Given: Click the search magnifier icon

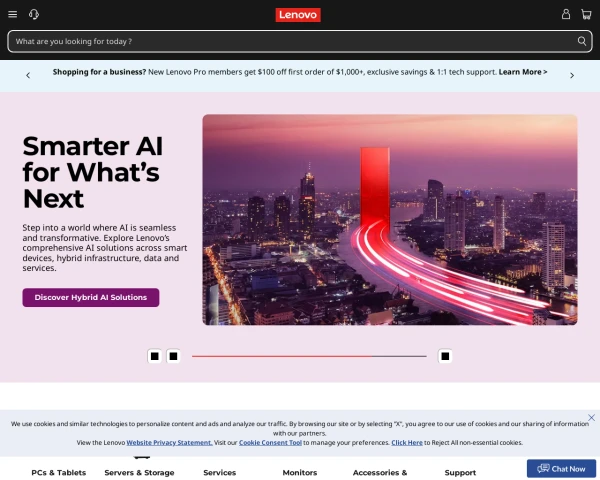Looking at the screenshot, I should pyautogui.click(x=582, y=41).
